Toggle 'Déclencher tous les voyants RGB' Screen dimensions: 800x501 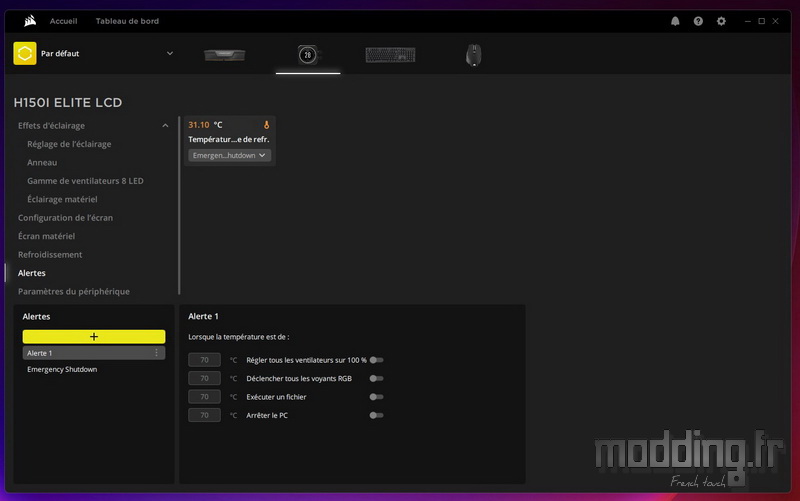pos(377,379)
